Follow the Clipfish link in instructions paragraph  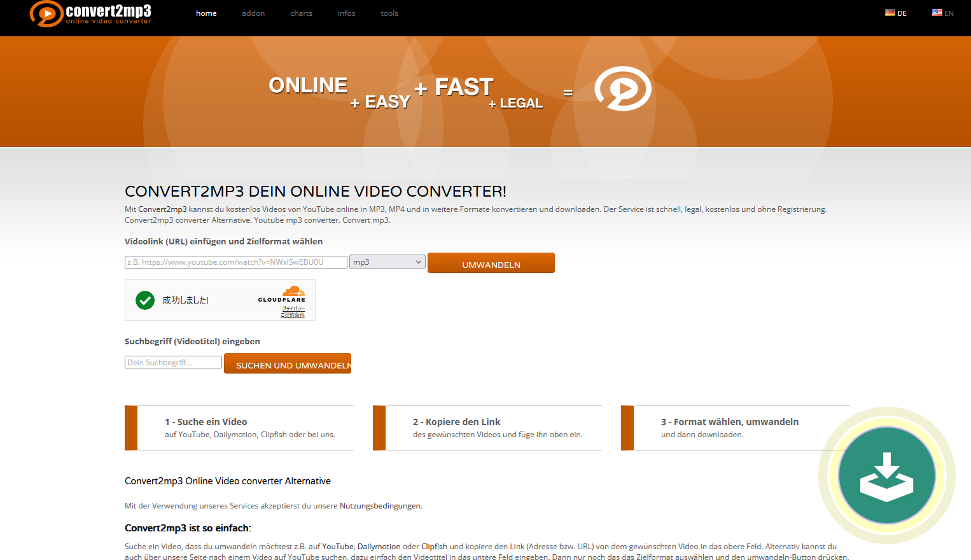(x=434, y=547)
